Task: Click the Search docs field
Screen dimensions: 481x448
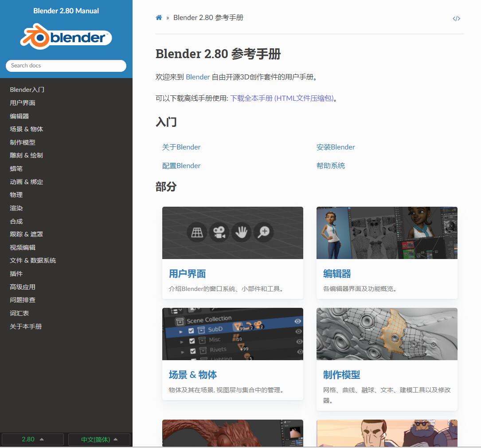Action: point(66,66)
